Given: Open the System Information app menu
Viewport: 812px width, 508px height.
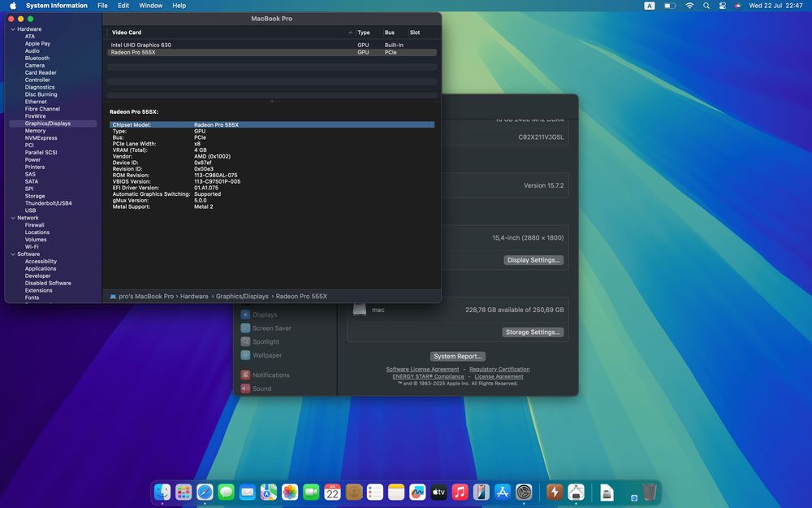Looking at the screenshot, I should (x=57, y=6).
